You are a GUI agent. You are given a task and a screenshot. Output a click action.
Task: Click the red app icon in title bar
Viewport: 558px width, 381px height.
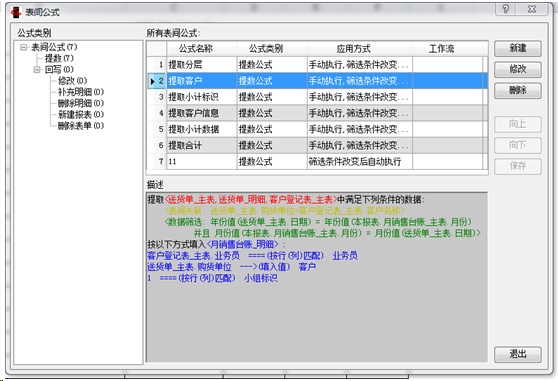pyautogui.click(x=16, y=12)
